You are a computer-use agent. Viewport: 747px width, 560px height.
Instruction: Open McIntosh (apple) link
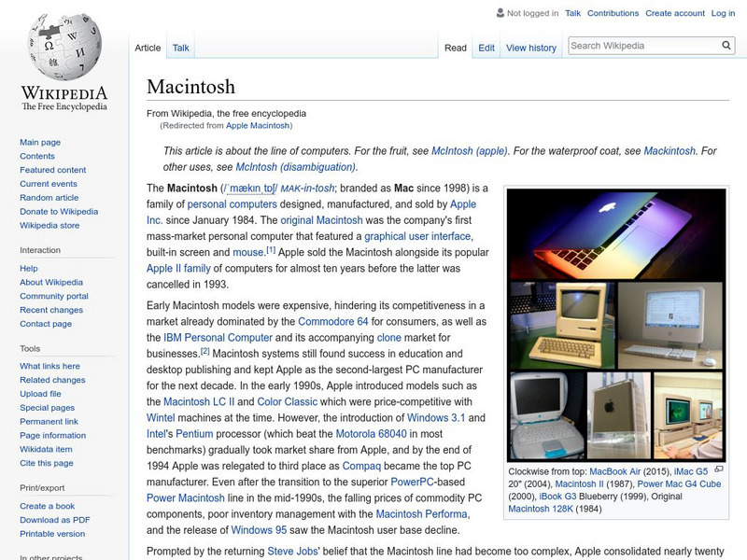coord(470,151)
